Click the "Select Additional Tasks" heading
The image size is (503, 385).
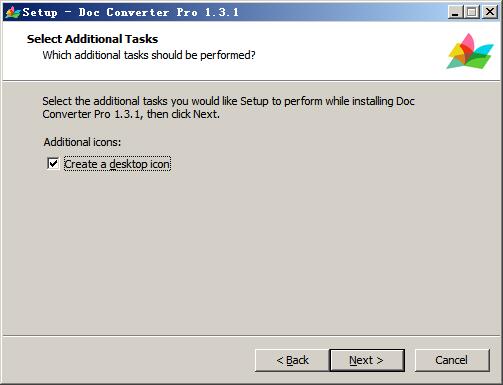pos(92,39)
